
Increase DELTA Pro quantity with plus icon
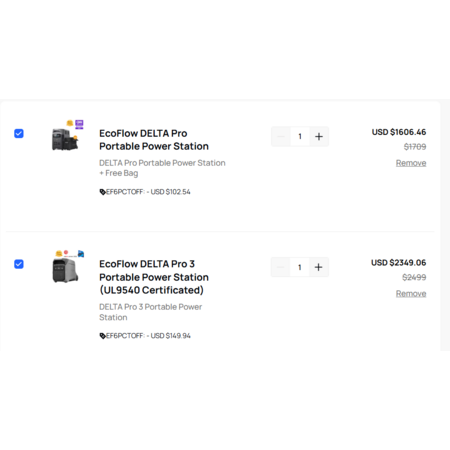[319, 136]
